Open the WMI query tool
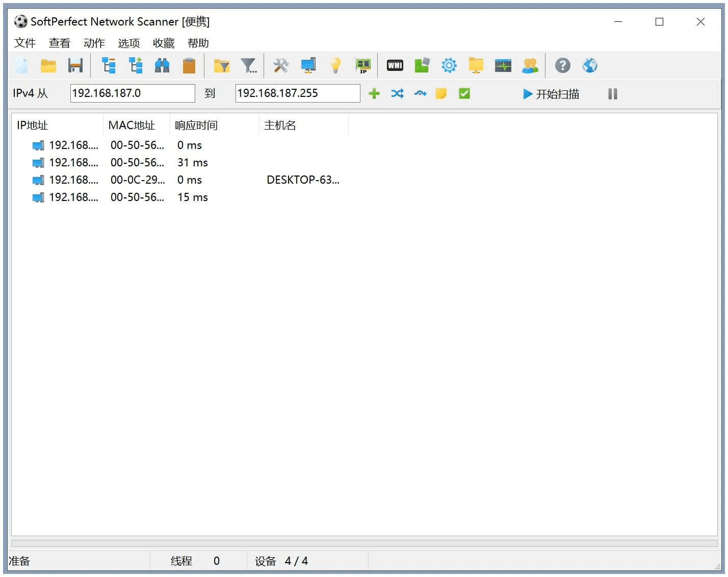The height and width of the screenshot is (577, 728). point(394,65)
